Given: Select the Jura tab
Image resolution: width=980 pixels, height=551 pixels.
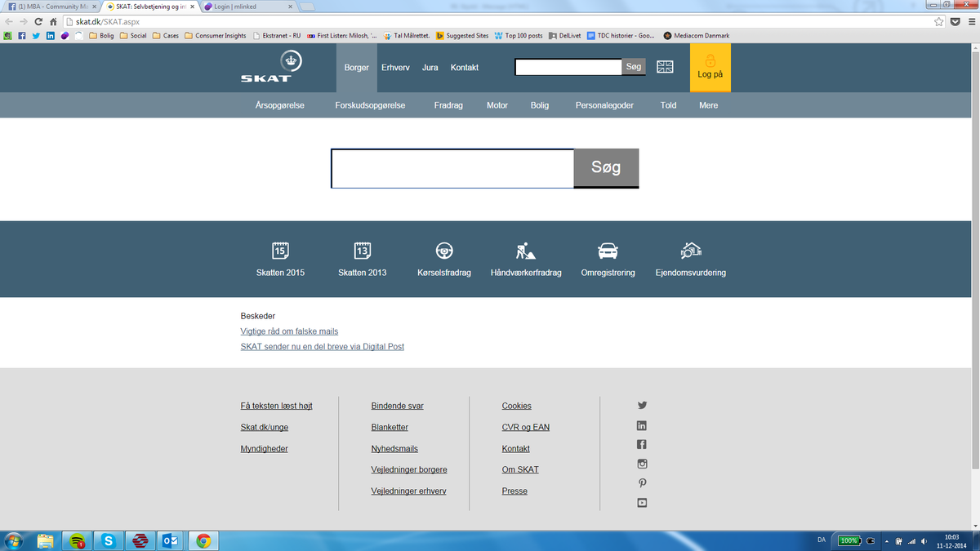Looking at the screenshot, I should click(x=430, y=68).
